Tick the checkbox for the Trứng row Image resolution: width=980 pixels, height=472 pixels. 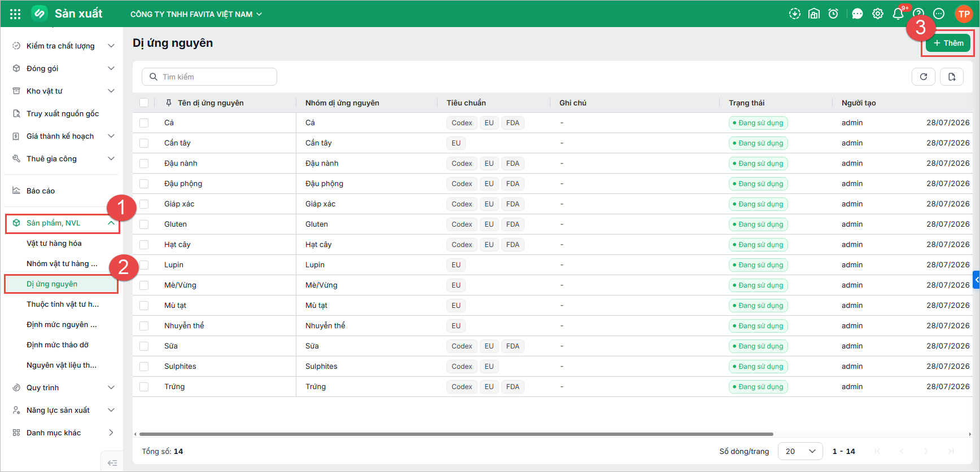(144, 387)
